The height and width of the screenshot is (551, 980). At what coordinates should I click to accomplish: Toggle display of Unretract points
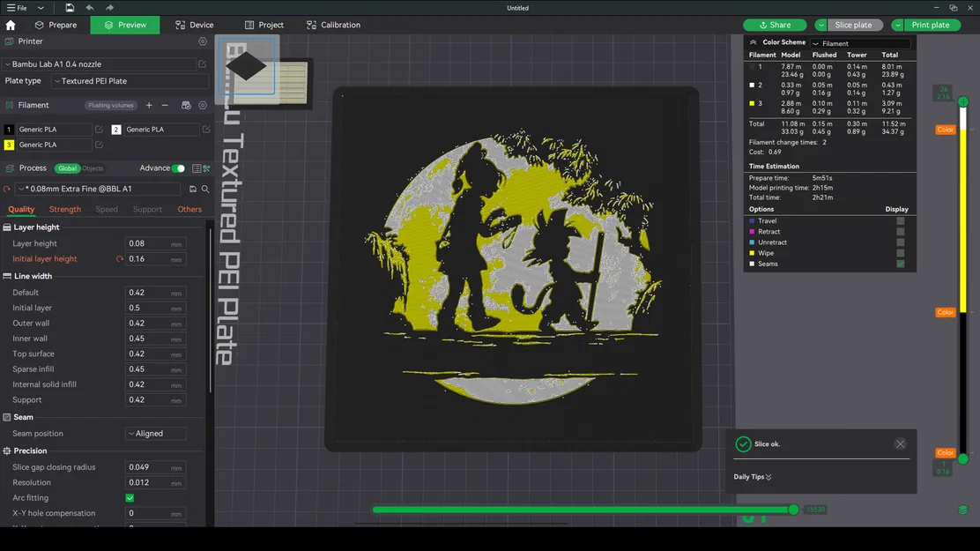pyautogui.click(x=900, y=242)
